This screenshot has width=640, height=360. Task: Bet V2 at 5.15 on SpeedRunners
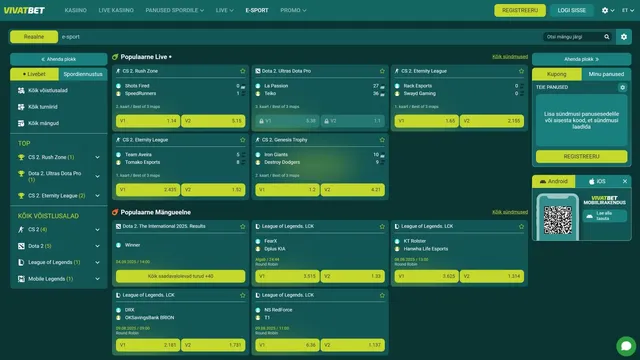coord(213,121)
